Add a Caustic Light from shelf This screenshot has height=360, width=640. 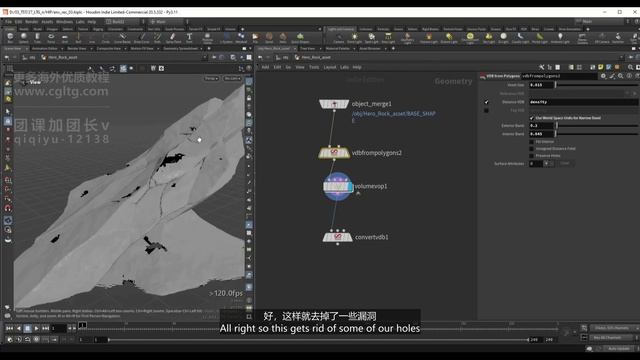[x=520, y=38]
